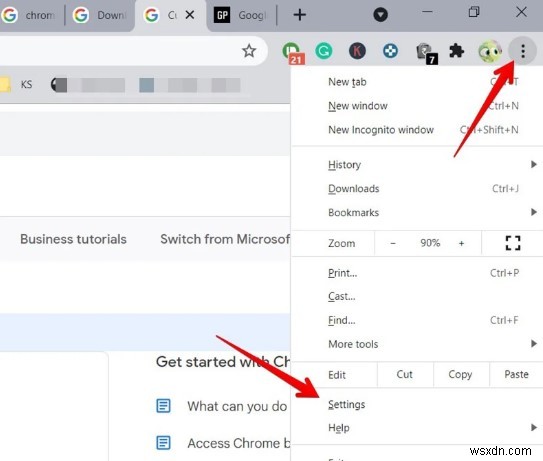
Task: Expand the History submenu
Action: click(417, 165)
